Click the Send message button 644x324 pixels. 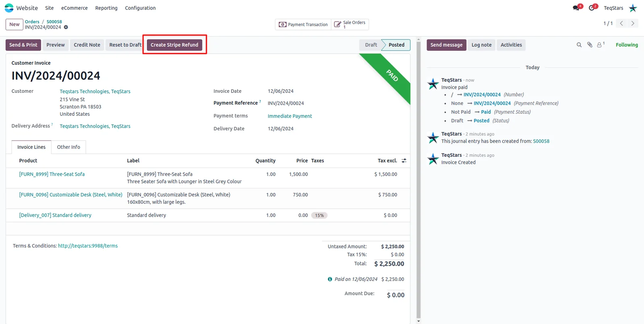click(446, 45)
